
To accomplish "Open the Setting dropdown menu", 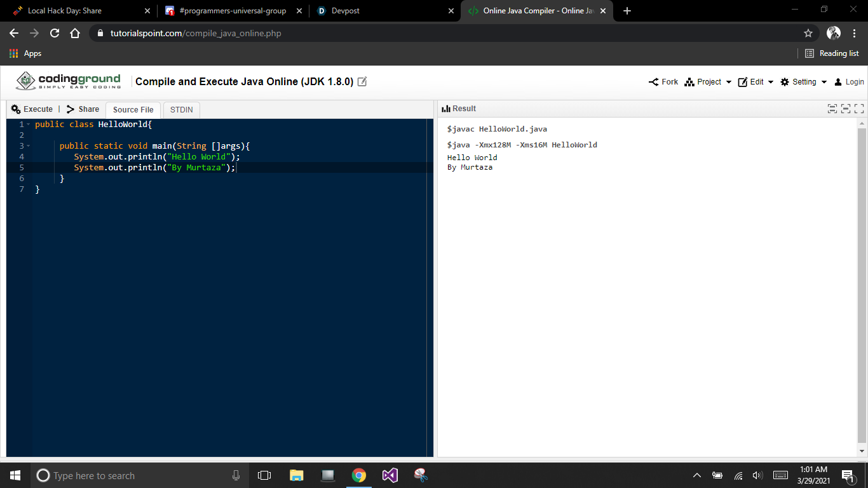I will [803, 82].
